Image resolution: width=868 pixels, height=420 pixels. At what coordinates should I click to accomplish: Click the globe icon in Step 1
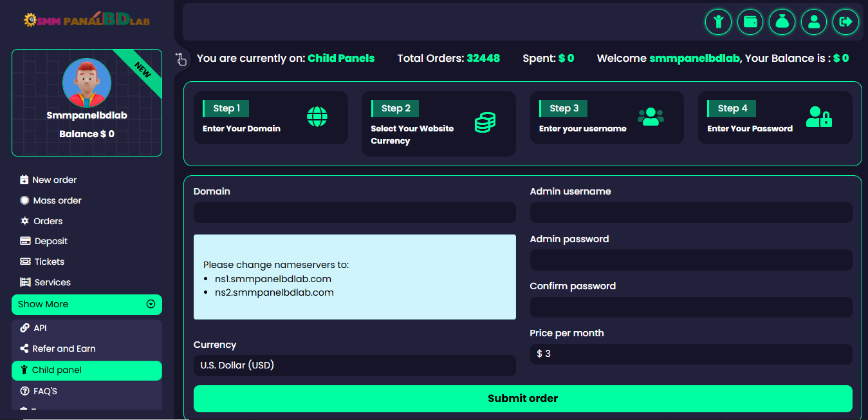[317, 117]
